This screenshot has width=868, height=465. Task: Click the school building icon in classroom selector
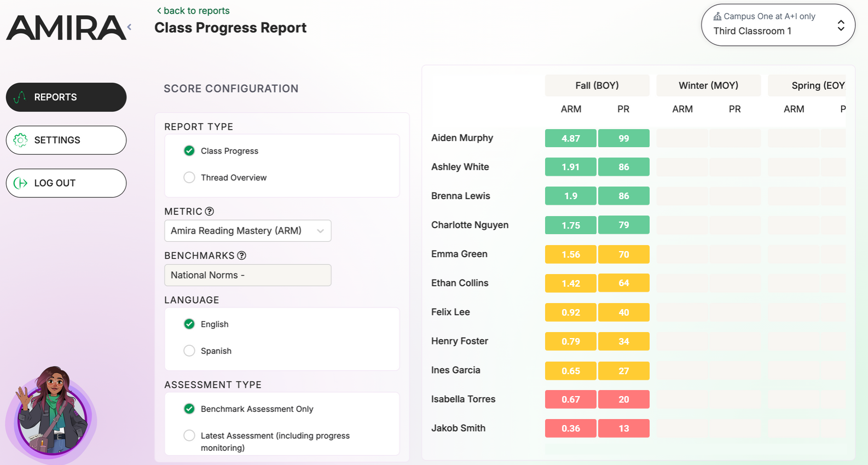tap(717, 16)
